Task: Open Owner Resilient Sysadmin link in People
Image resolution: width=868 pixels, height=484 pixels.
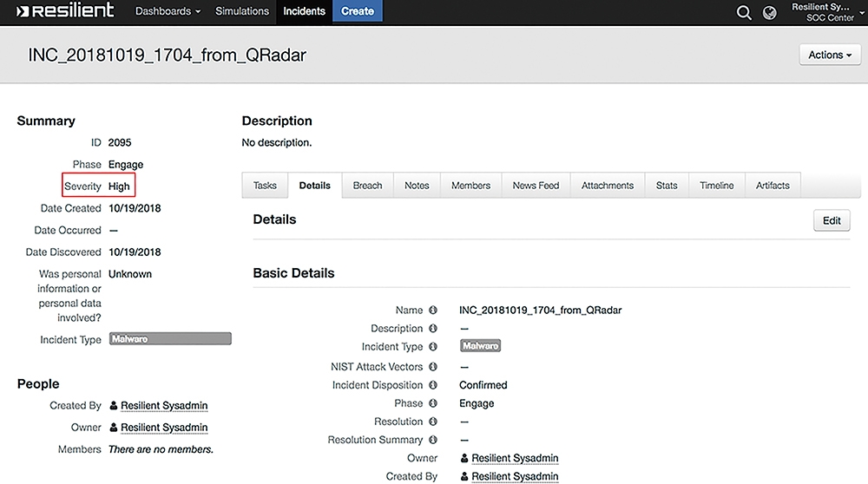Action: pyautogui.click(x=164, y=427)
